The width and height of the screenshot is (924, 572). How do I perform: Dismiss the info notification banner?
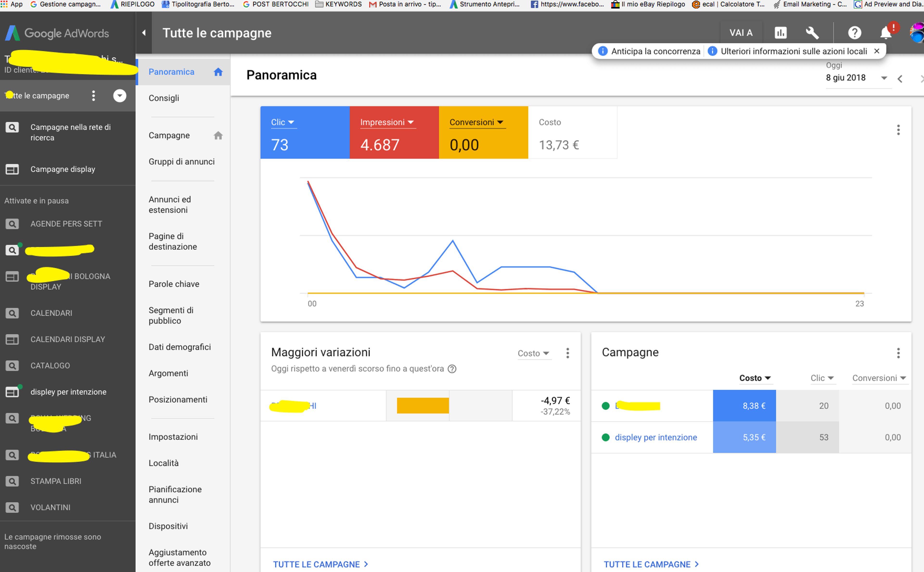pos(877,51)
